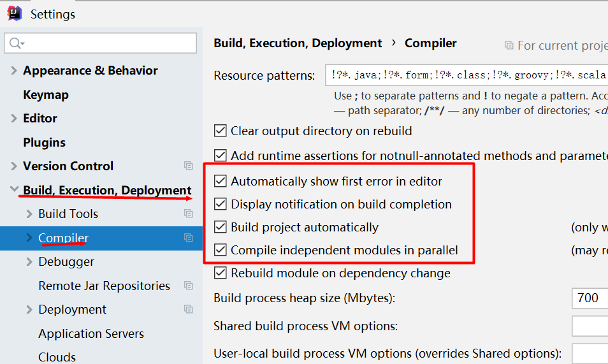Open the Keymap settings page
Image resolution: width=608 pixels, height=364 pixels.
[x=46, y=95]
